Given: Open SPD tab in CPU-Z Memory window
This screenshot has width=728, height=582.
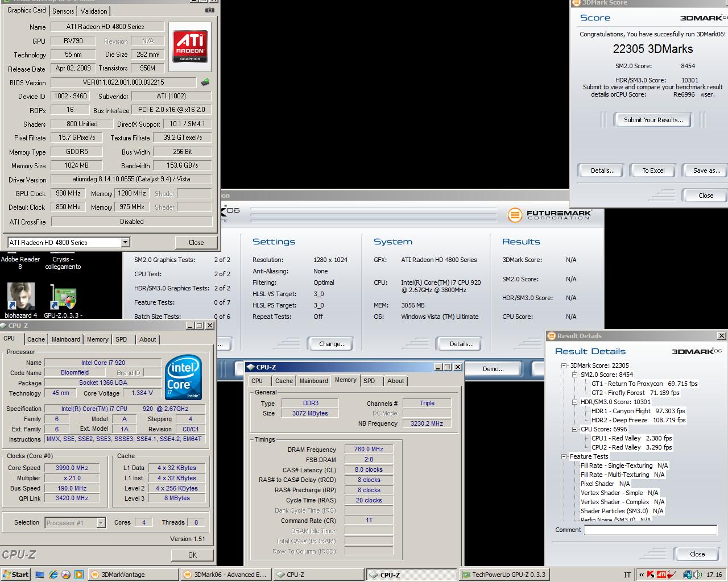Looking at the screenshot, I should (369, 381).
